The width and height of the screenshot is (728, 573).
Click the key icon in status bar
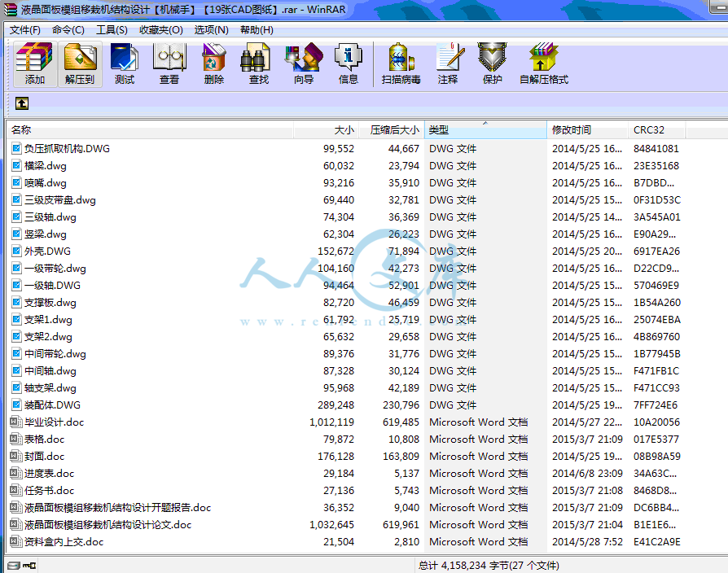point(29,565)
